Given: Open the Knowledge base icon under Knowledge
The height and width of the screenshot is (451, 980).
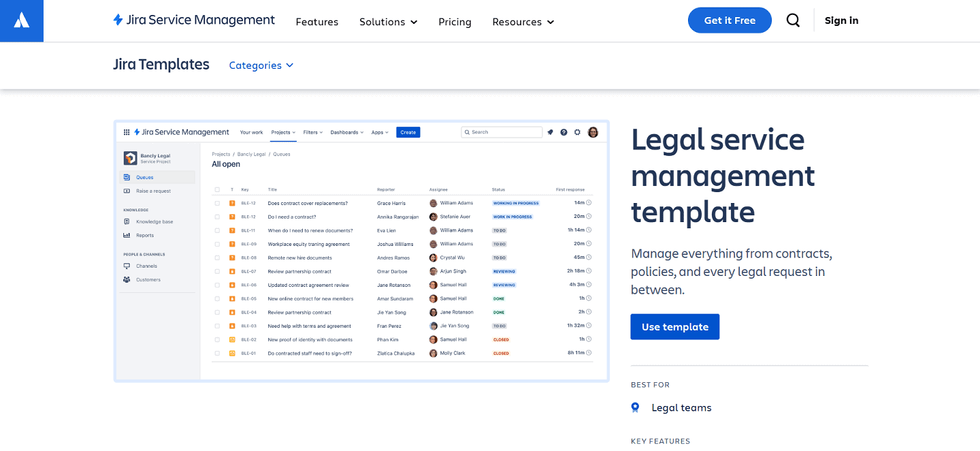Looking at the screenshot, I should pos(127,221).
